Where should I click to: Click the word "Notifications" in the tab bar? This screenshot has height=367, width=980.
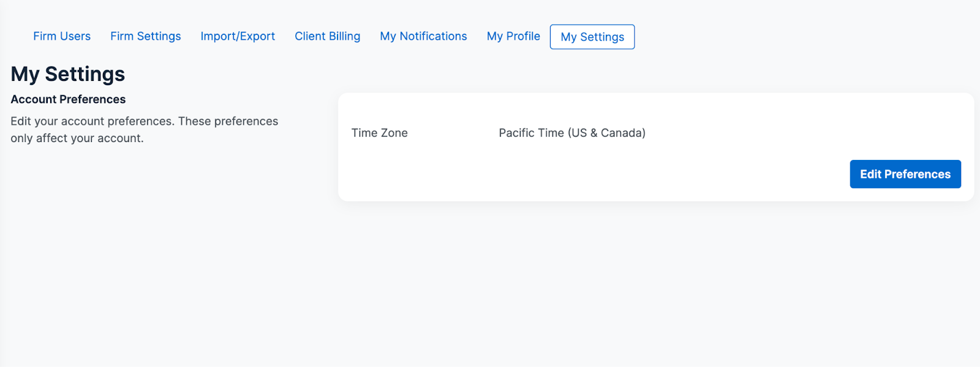coord(433,36)
